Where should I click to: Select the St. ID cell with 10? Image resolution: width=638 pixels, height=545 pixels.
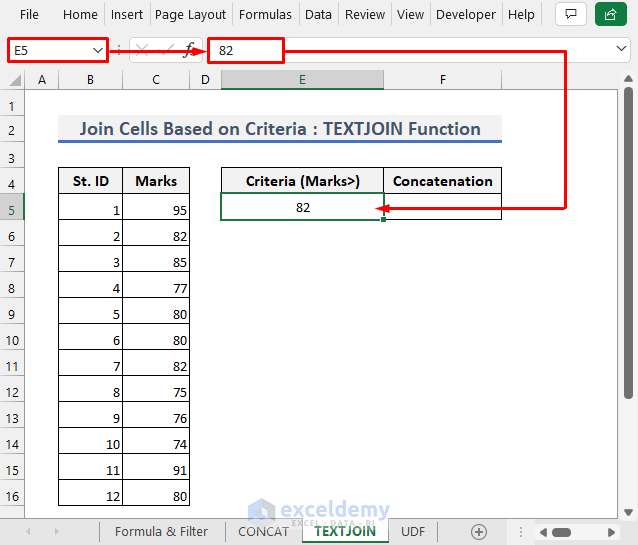pyautogui.click(x=90, y=441)
